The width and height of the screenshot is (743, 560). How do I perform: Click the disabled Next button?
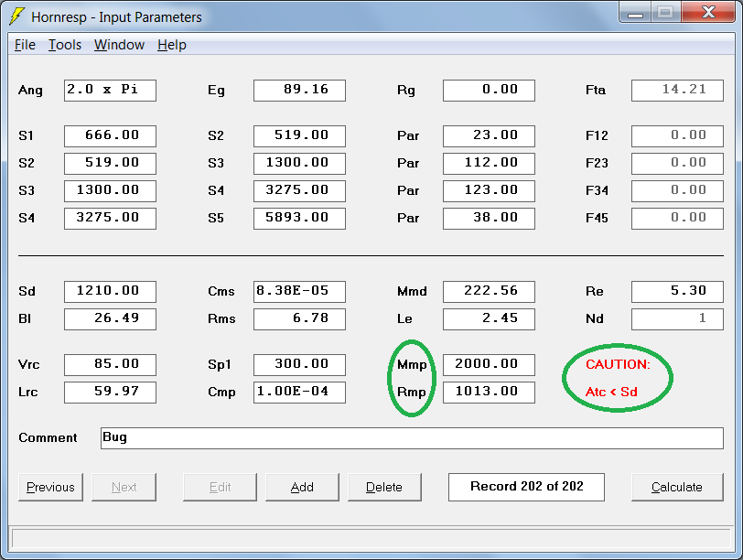(x=124, y=487)
